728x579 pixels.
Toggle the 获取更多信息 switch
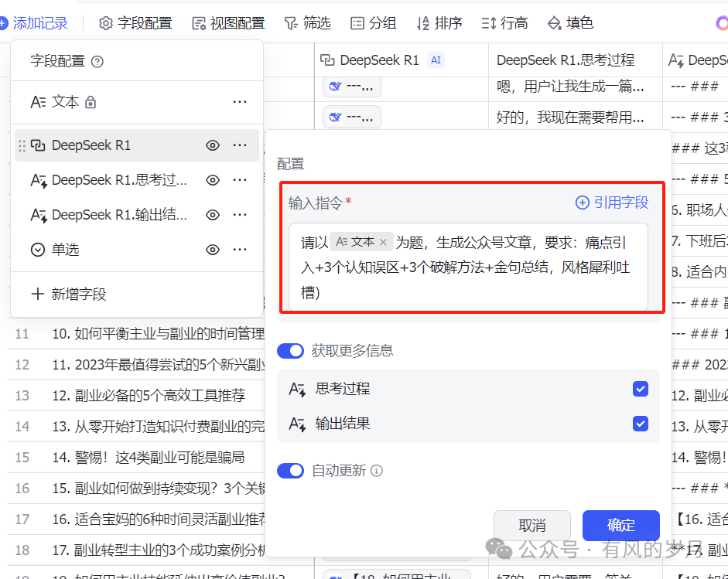291,351
